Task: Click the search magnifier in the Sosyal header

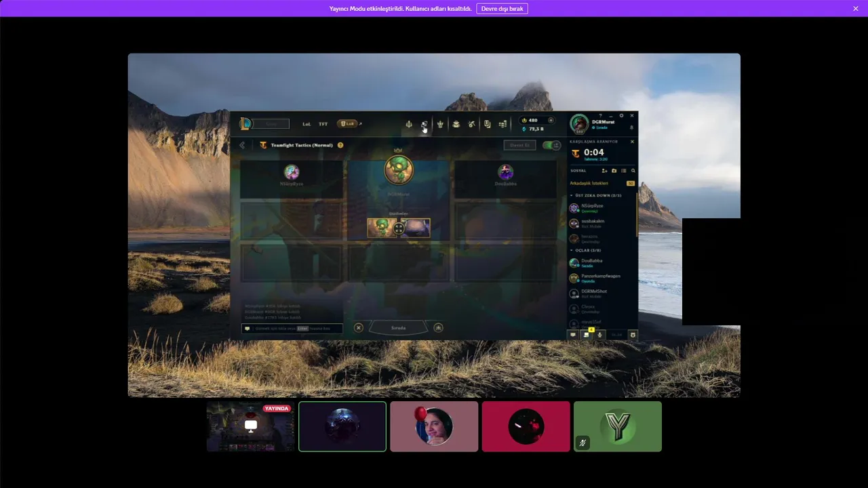Action: click(x=633, y=171)
